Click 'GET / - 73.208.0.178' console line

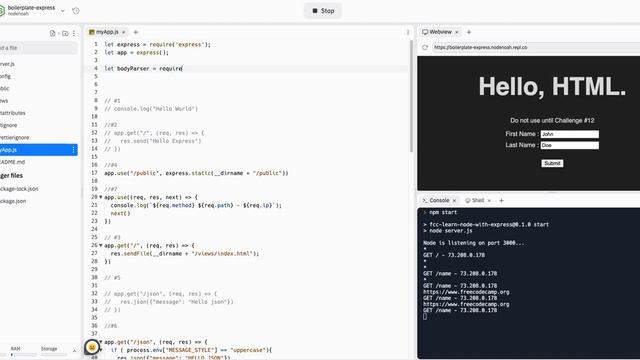click(454, 255)
